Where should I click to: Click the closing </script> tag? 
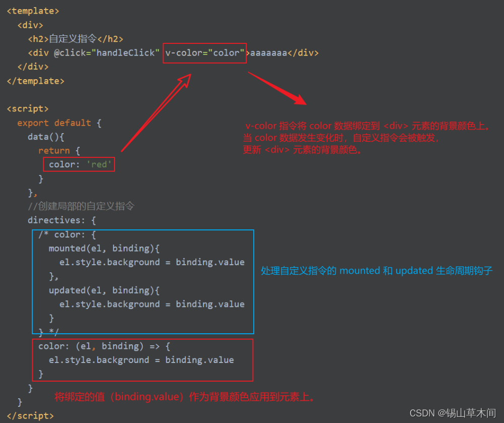30,415
